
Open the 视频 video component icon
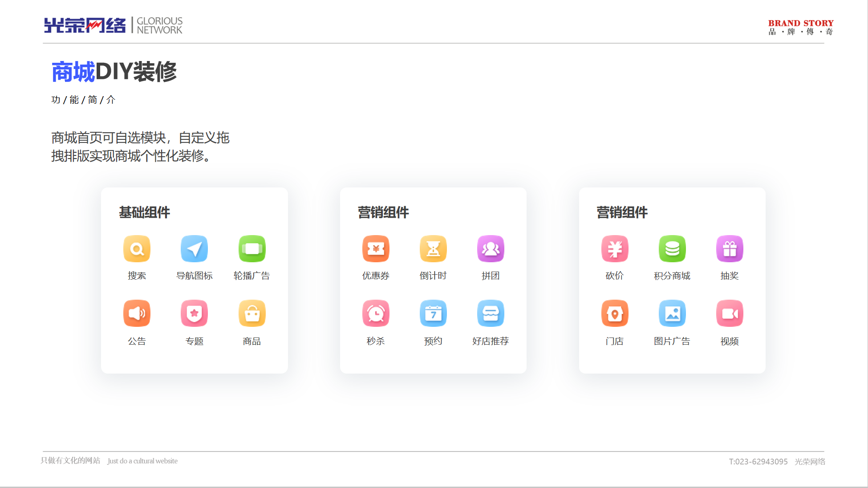point(730,313)
